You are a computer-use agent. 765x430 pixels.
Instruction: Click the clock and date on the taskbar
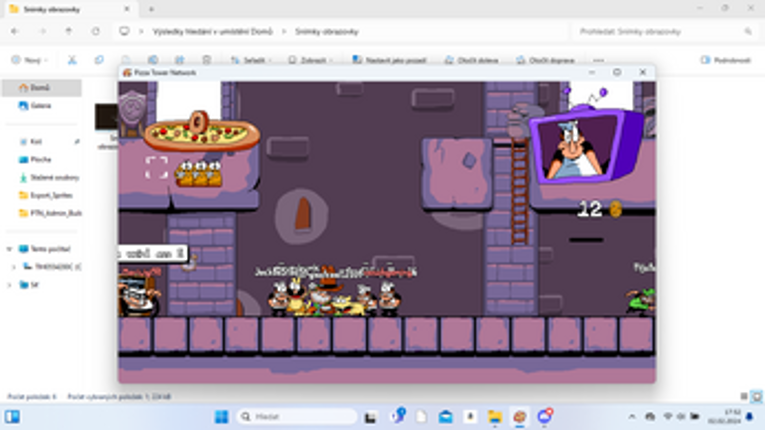(725, 416)
